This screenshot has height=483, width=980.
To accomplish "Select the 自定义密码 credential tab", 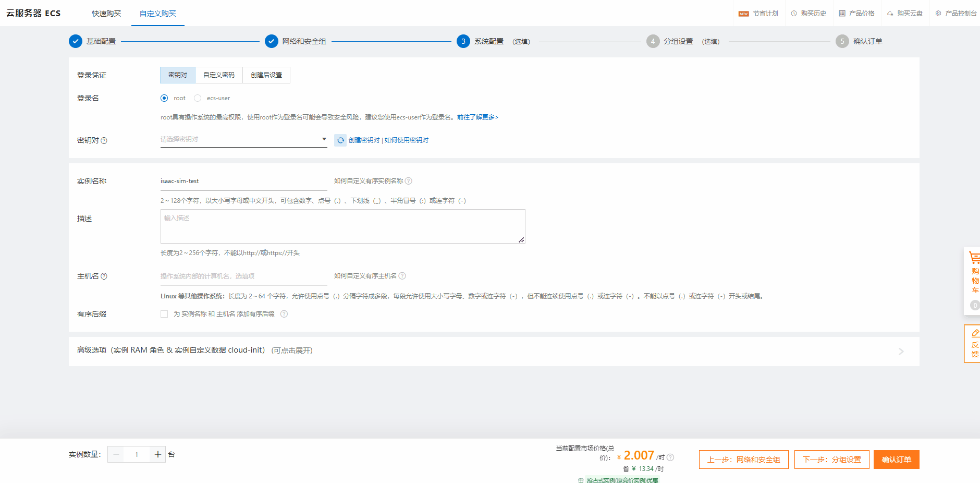I will pyautogui.click(x=219, y=75).
